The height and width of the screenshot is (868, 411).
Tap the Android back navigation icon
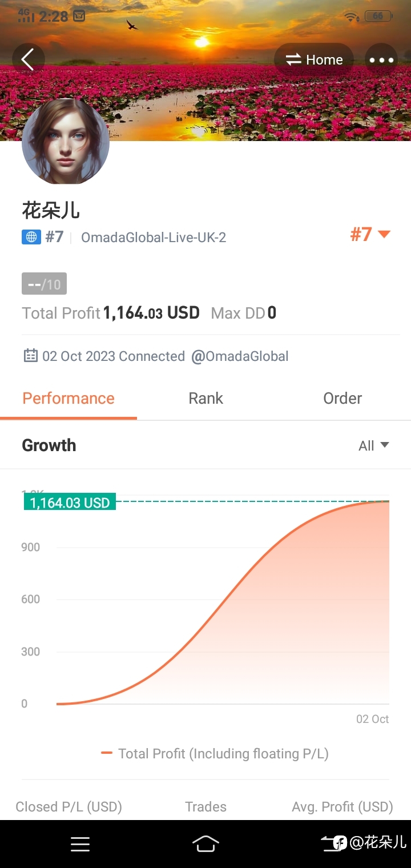[331, 843]
